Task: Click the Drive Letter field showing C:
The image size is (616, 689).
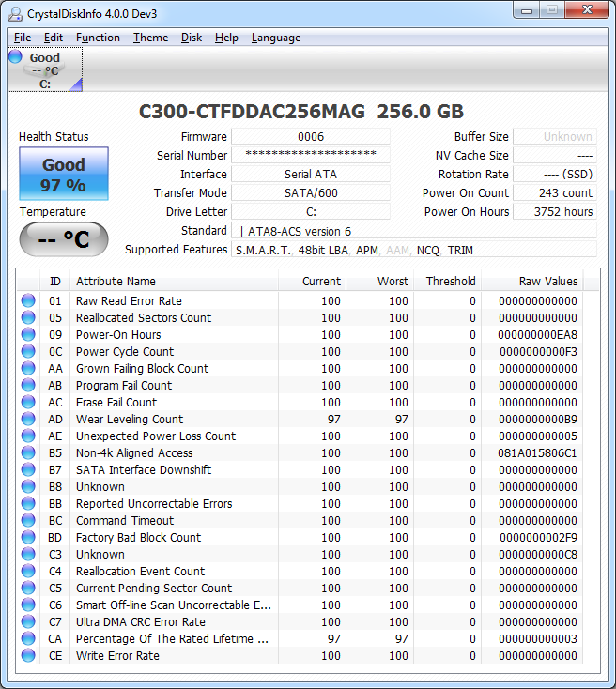Action: tap(311, 212)
